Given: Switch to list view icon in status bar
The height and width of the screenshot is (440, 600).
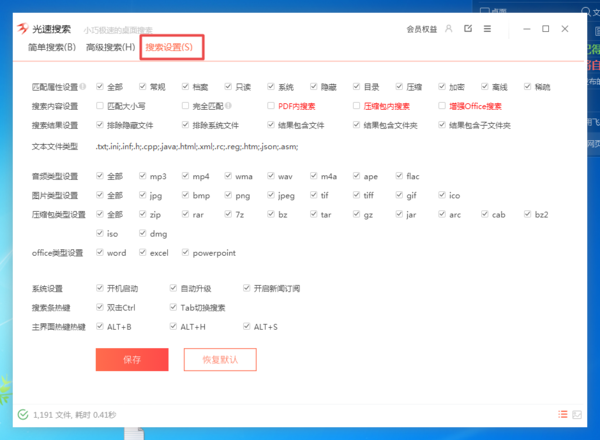Looking at the screenshot, I should coord(562,414).
